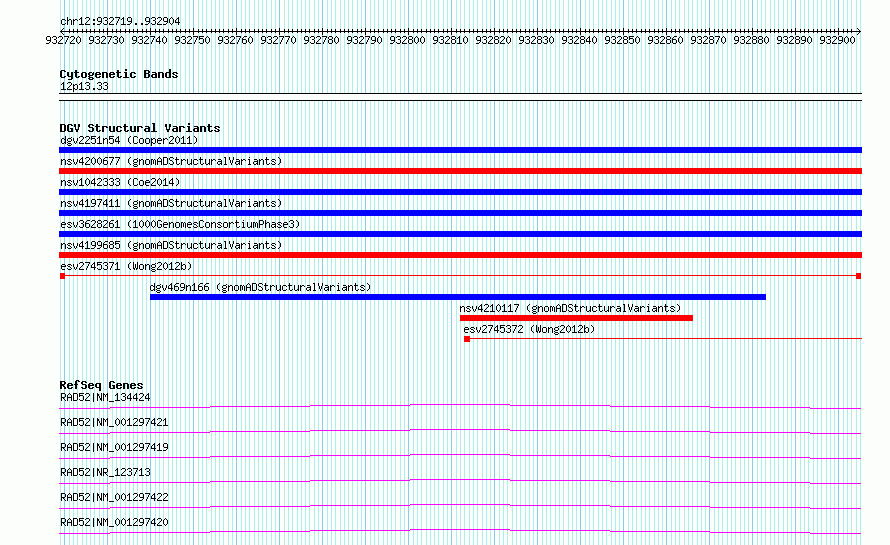
Task: Open the RAD52|NM_001297422 transcript
Action: [114, 497]
